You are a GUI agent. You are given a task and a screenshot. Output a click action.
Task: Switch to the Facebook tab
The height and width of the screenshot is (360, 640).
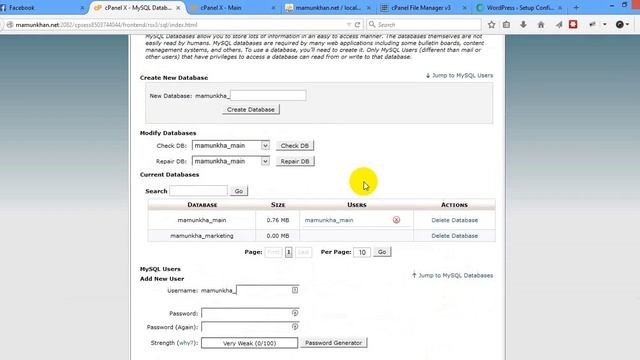(x=41, y=8)
